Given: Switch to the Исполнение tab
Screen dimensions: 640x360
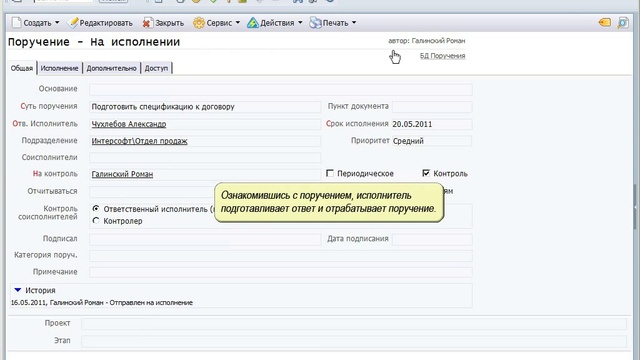Looking at the screenshot, I should tap(59, 68).
